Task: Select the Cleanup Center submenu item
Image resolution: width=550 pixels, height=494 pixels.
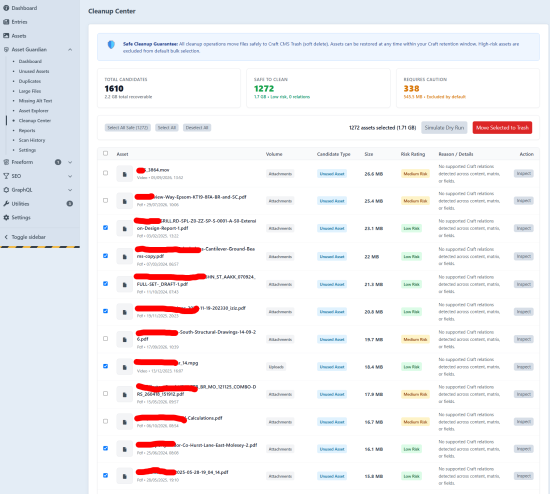Action: [35, 121]
